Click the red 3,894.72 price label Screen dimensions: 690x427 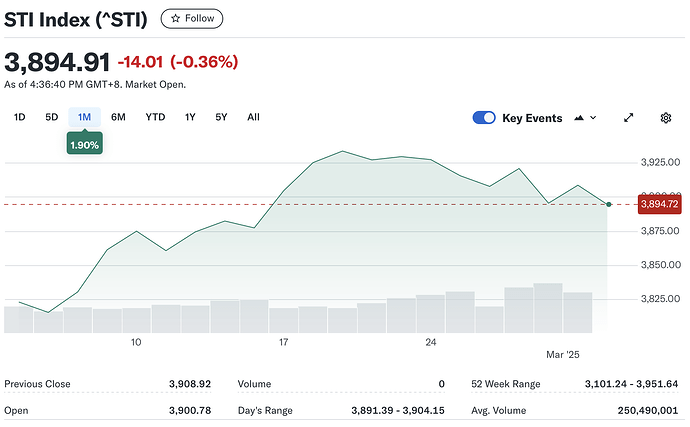coord(659,204)
